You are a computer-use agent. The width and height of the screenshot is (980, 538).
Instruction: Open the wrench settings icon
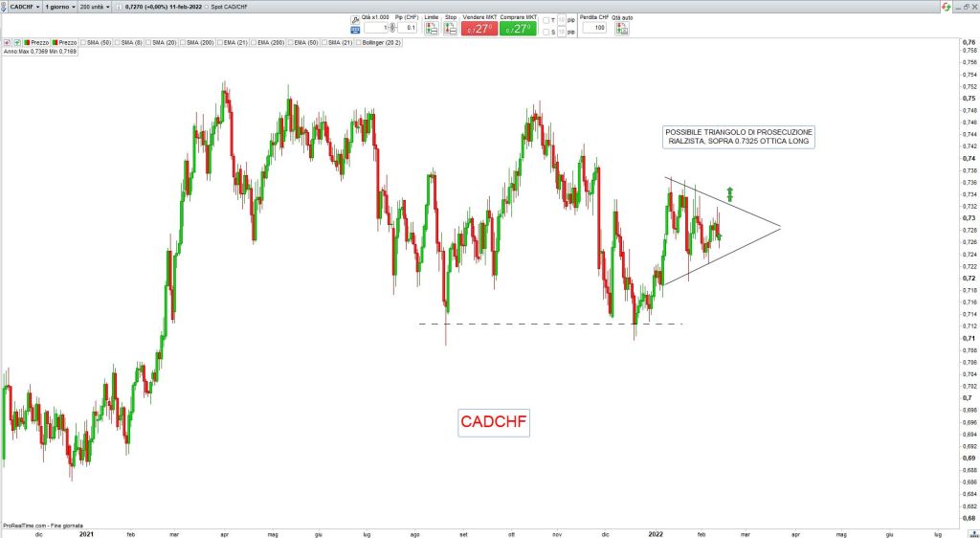pyautogui.click(x=355, y=20)
